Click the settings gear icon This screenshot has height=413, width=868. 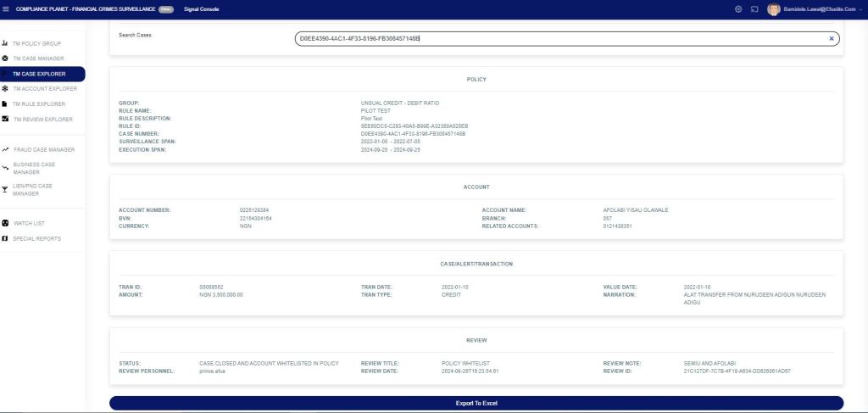(x=738, y=8)
